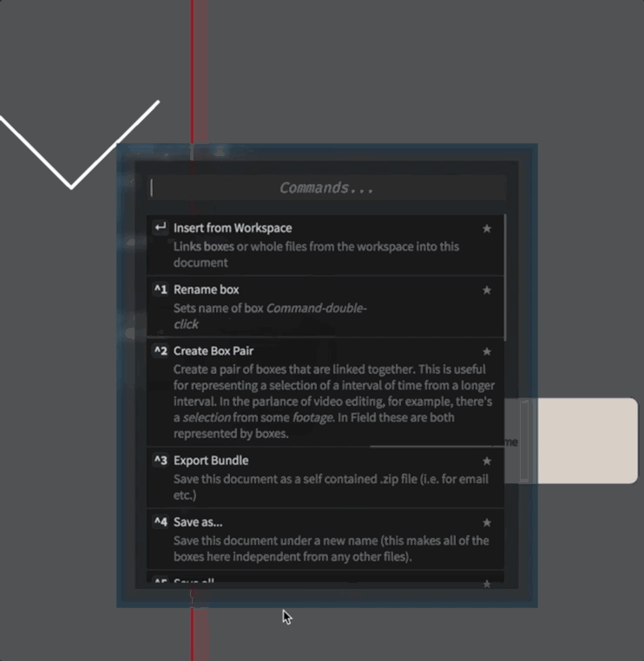Image resolution: width=644 pixels, height=661 pixels.
Task: Select the beige rounded box on canvas
Action: (x=587, y=441)
